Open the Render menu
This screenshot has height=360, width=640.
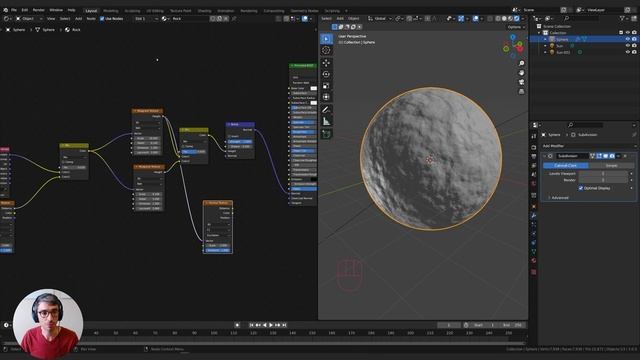38,10
